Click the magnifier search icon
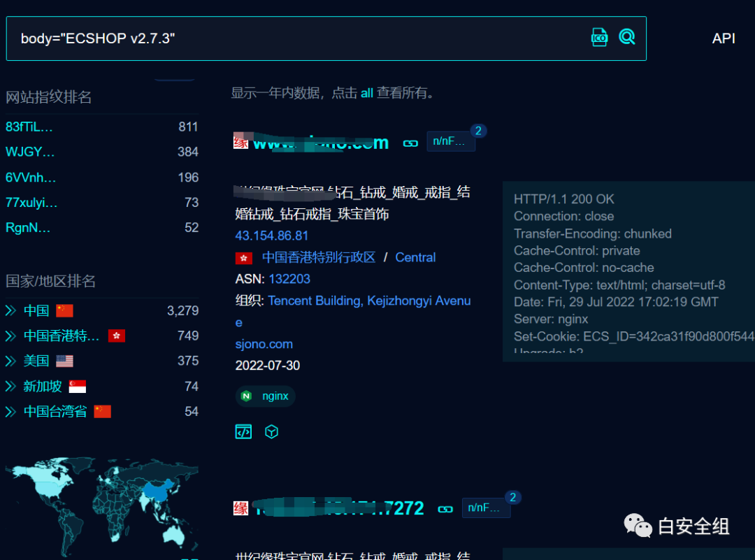This screenshot has width=755, height=560. [626, 36]
